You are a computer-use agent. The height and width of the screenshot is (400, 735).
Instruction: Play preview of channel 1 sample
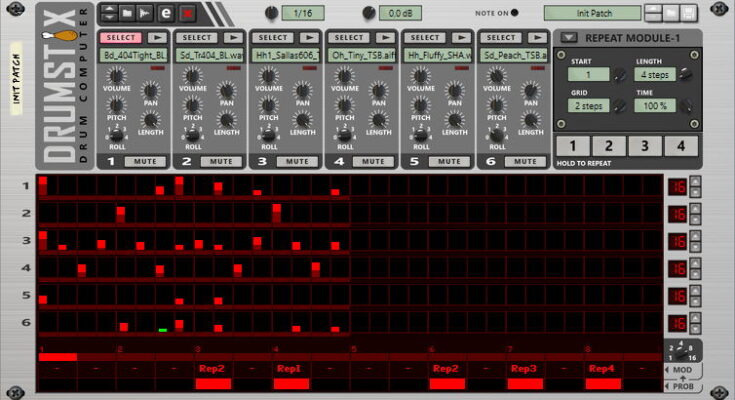pos(158,38)
